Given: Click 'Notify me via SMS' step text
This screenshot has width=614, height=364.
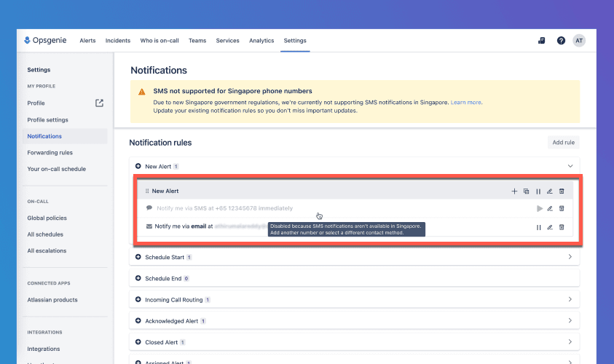Looking at the screenshot, I should (x=225, y=208).
